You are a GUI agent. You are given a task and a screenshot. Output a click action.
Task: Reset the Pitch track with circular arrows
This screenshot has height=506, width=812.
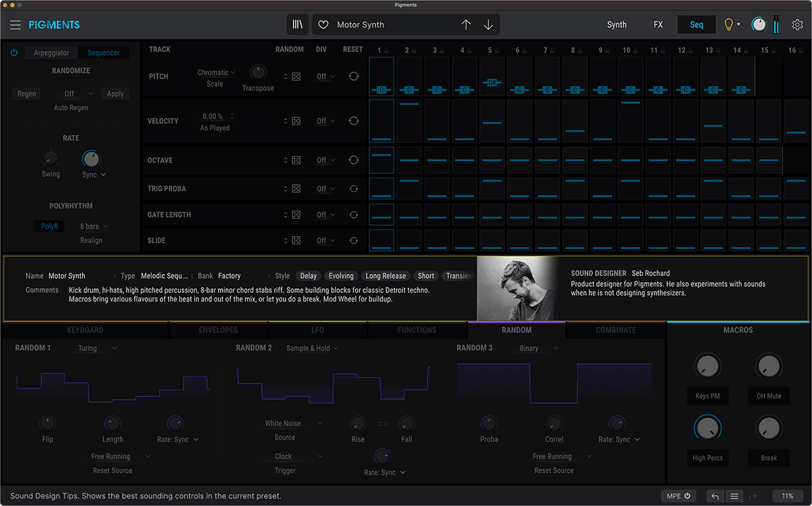tap(353, 76)
